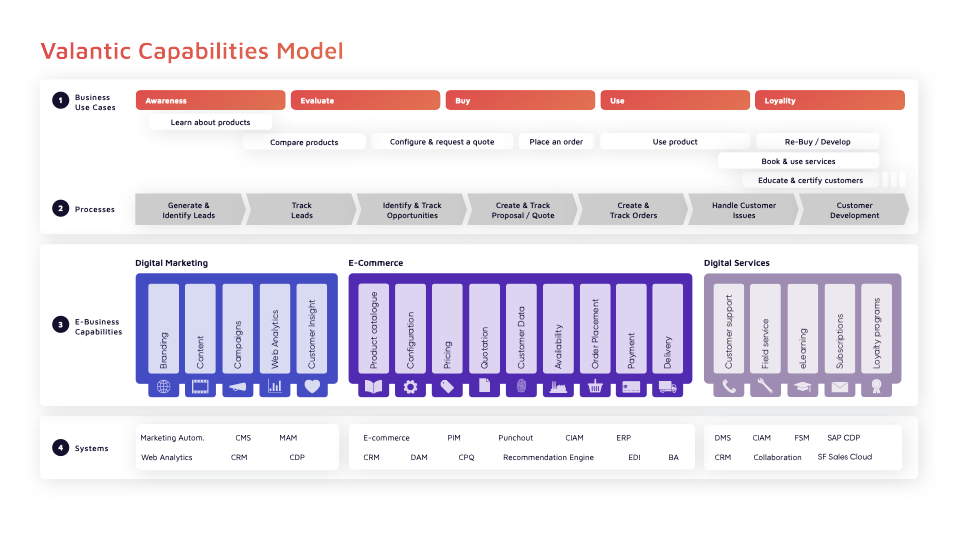Viewport: 960px width, 540px height.
Task: Click the globe icon under Branding
Action: tap(164, 386)
